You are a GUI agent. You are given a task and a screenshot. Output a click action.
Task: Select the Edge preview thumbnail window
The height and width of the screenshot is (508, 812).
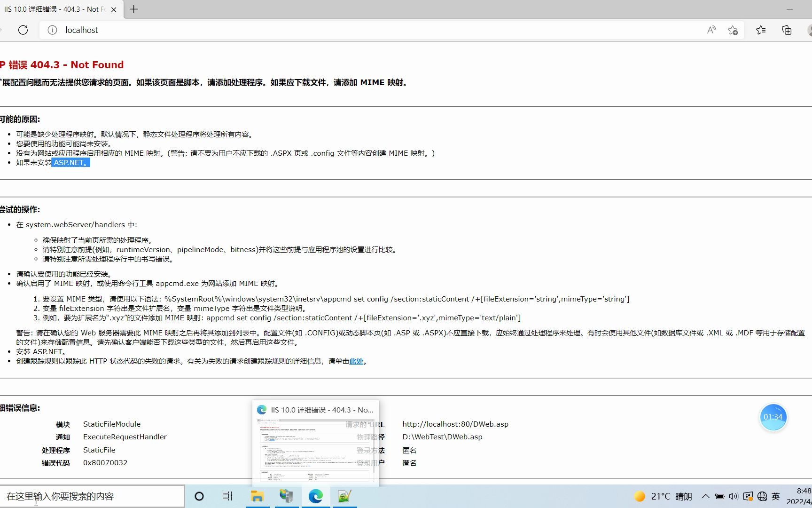tap(315, 442)
